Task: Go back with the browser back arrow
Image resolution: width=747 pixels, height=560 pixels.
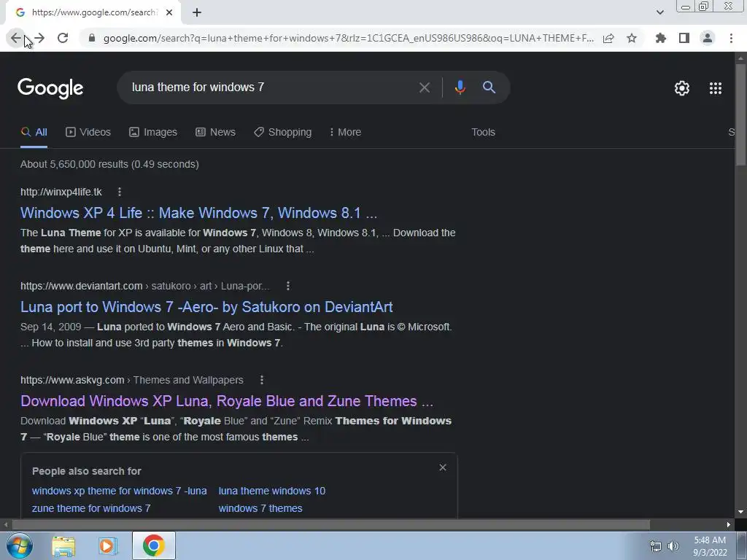Action: [x=16, y=38]
